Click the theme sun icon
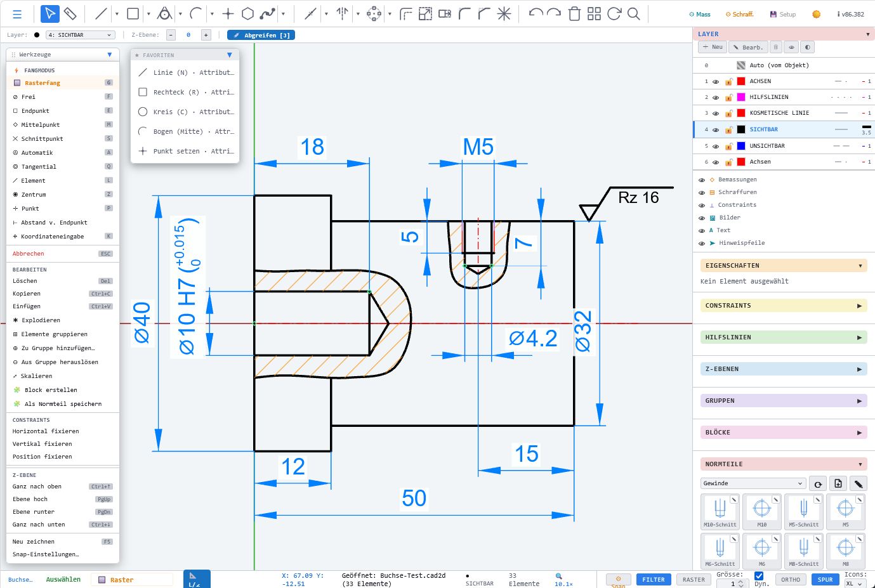 816,14
